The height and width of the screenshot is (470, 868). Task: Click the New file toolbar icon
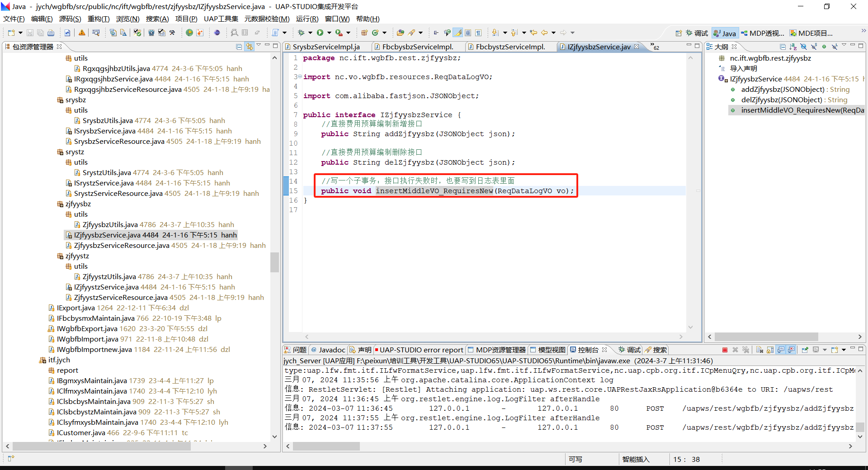(11, 33)
